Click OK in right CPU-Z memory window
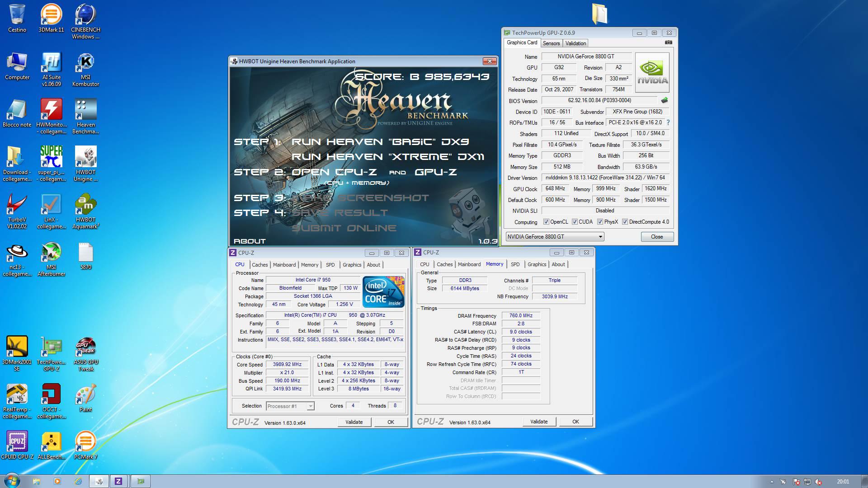Viewport: 868px width, 488px height. [576, 422]
